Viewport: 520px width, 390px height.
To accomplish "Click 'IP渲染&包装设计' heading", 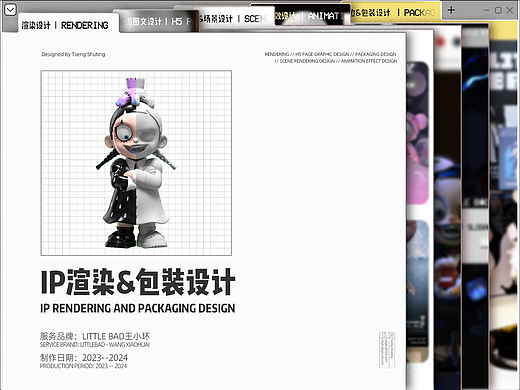I will coord(138,282).
